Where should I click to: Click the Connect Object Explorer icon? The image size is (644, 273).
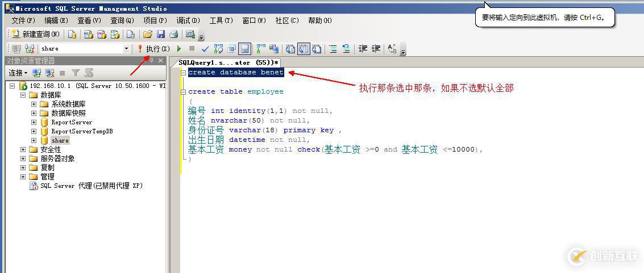(36, 73)
